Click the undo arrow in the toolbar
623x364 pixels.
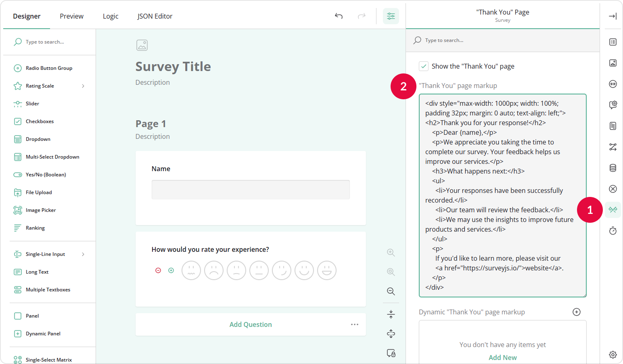coord(339,16)
